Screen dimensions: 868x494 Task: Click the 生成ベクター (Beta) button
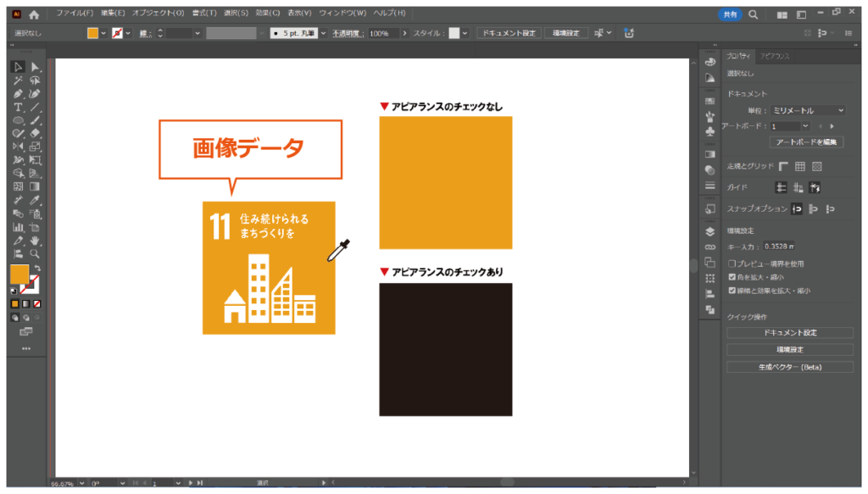click(790, 367)
